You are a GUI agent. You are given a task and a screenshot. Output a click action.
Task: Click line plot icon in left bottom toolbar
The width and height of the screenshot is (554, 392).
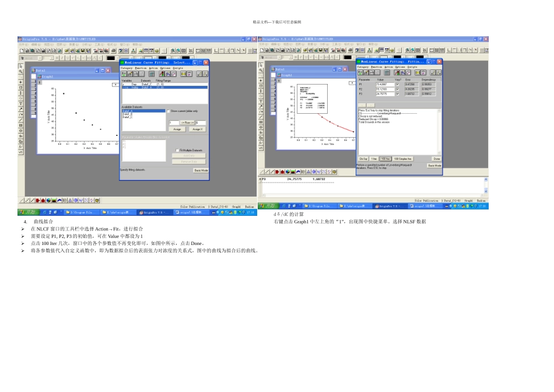coord(22,201)
